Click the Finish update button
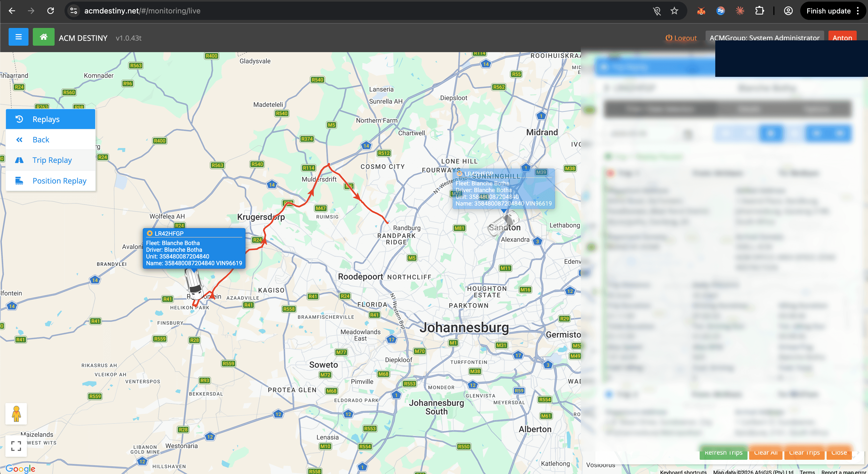This screenshot has width=868, height=474. 828,11
